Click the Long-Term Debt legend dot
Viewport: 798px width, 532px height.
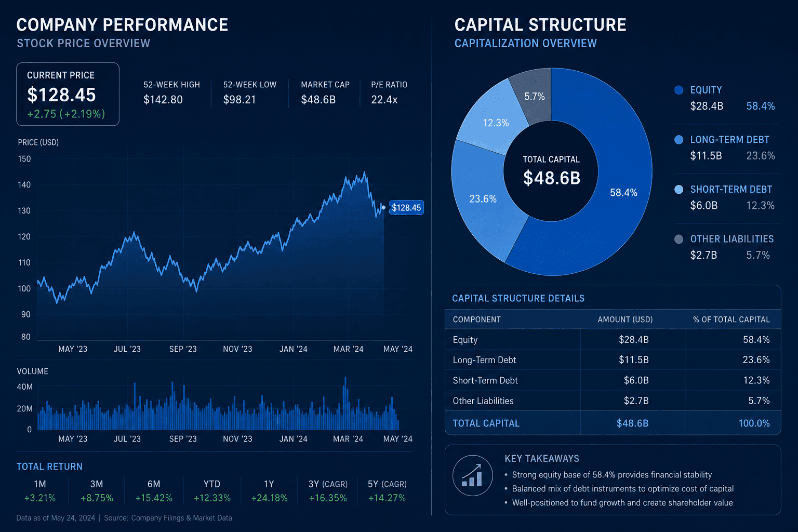coord(679,140)
